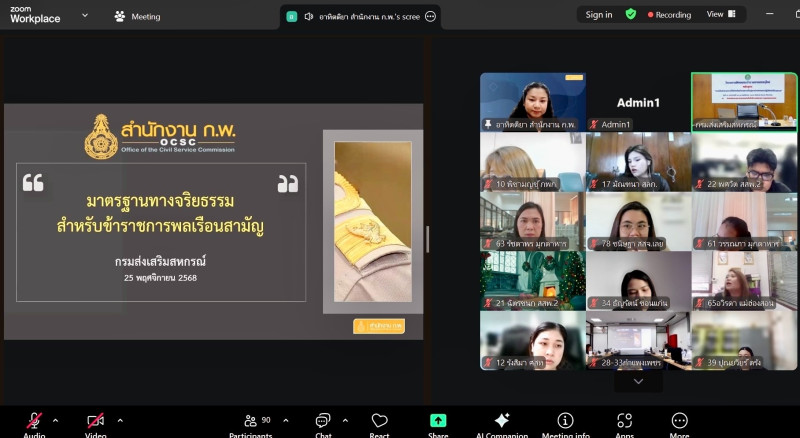
Task: Click the green Share screen icon
Action: [438, 421]
